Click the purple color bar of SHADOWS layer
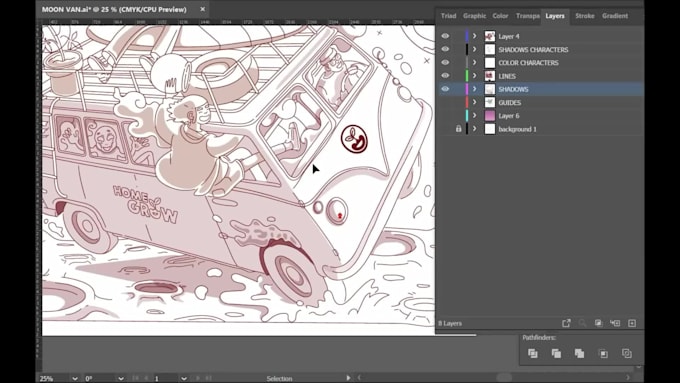680x383 pixels. [467, 89]
